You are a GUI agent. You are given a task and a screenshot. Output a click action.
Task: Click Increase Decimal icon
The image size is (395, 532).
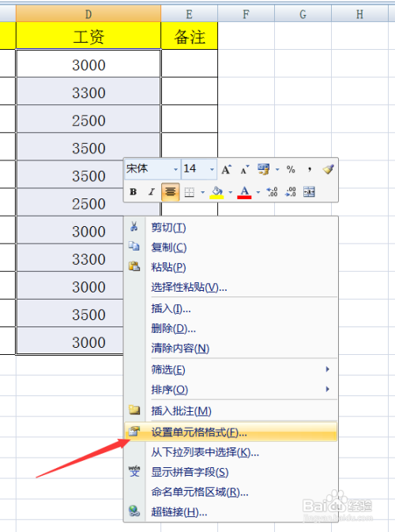pos(273,192)
